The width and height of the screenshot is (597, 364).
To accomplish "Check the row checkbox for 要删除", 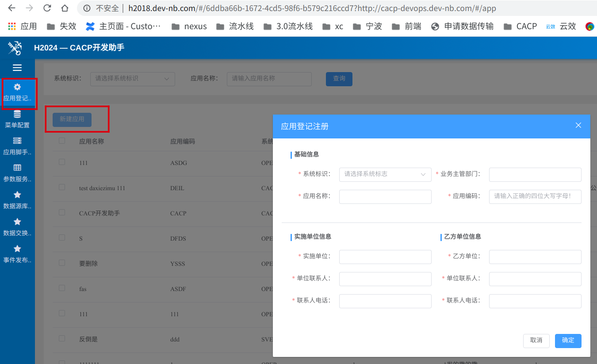I will 62,263.
